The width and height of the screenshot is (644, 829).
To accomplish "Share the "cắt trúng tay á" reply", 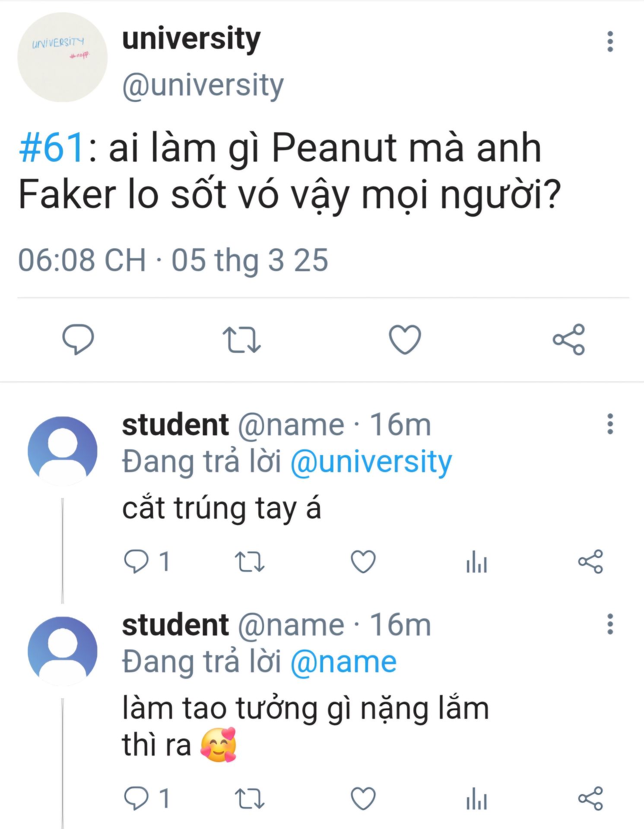I will pos(590,561).
